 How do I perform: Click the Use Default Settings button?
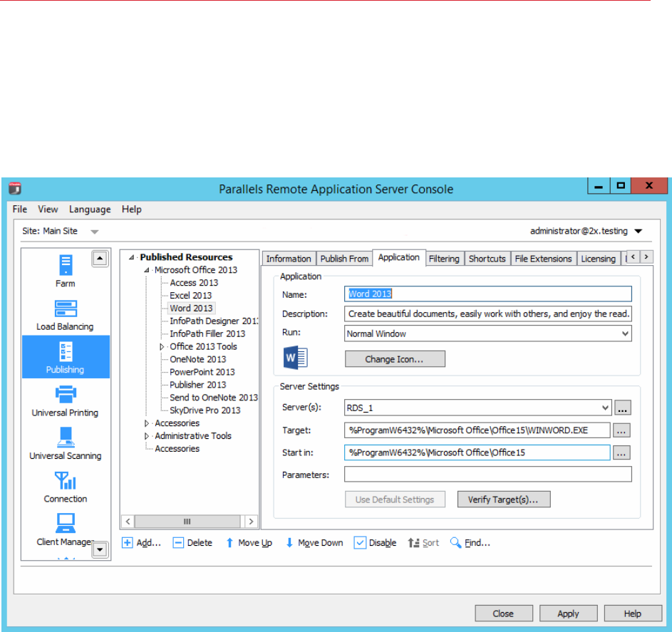click(x=395, y=499)
